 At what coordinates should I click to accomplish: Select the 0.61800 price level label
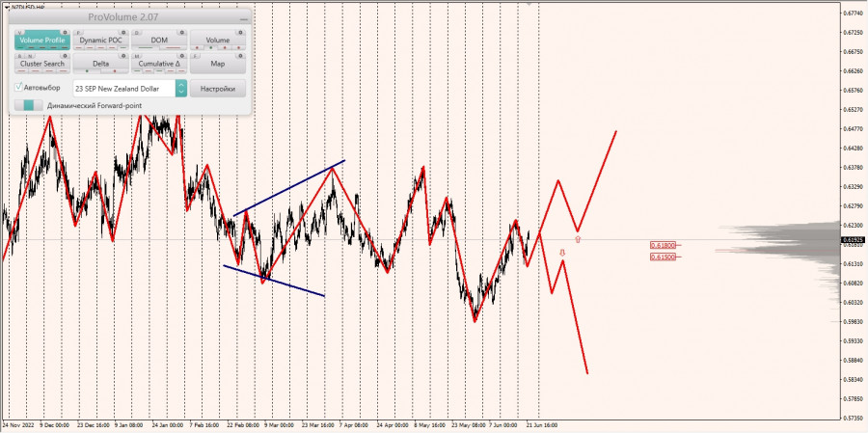point(663,245)
